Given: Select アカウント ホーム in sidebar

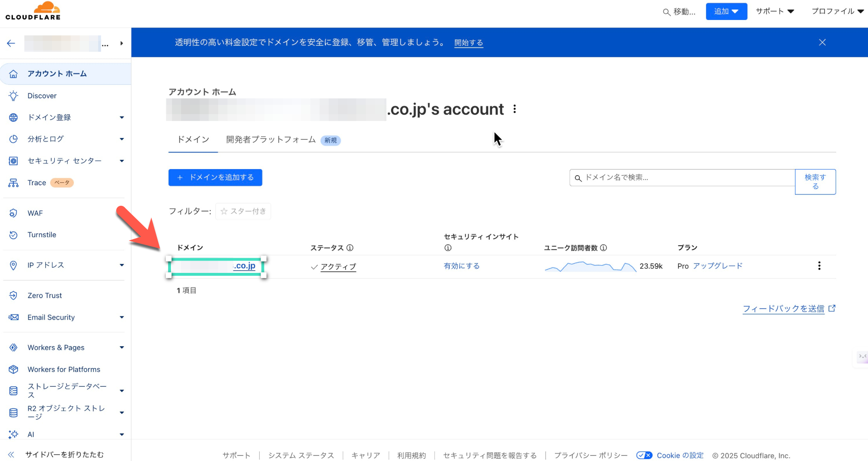Looking at the screenshot, I should tap(66, 74).
